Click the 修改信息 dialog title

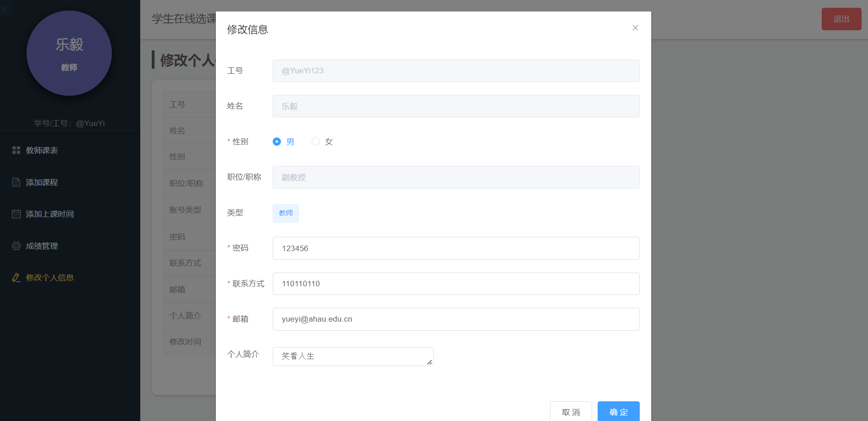pos(247,29)
